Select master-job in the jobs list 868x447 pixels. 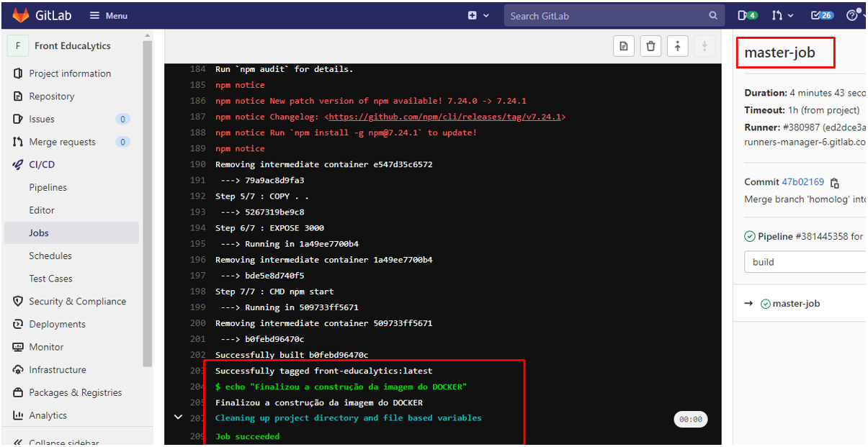click(796, 304)
